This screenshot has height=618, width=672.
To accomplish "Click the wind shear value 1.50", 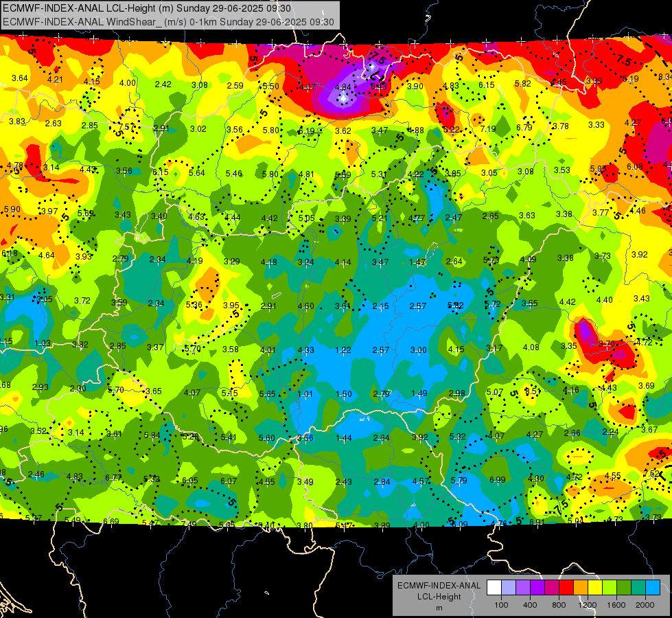I will coord(344,393).
